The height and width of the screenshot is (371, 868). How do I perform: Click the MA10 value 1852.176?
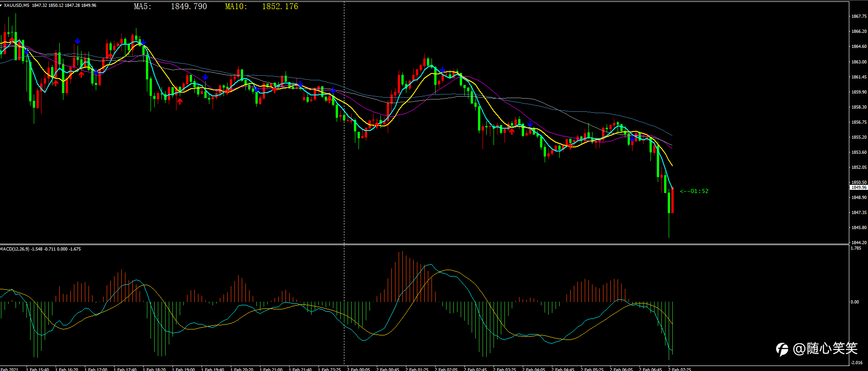click(280, 6)
